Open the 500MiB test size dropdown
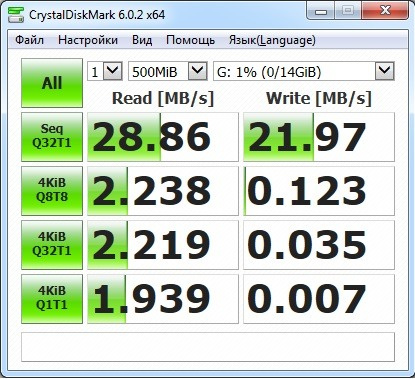This screenshot has width=415, height=379. 168,71
